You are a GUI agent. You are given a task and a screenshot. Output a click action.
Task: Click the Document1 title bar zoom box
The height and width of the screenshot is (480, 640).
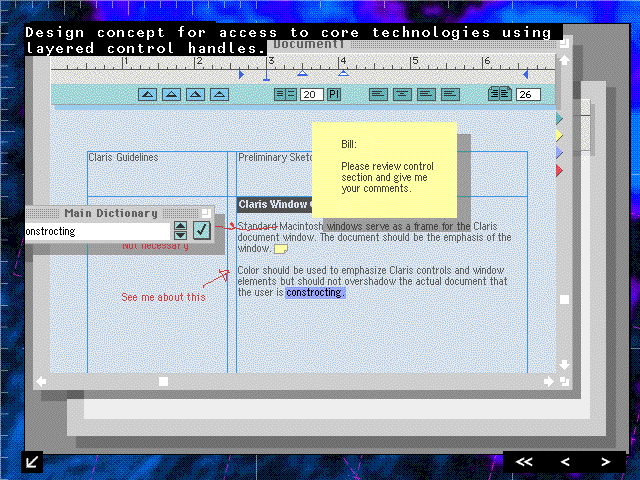coord(564,43)
